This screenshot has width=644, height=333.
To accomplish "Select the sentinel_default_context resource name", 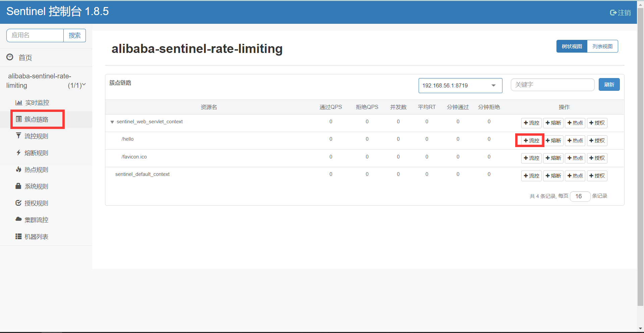I will [x=143, y=174].
